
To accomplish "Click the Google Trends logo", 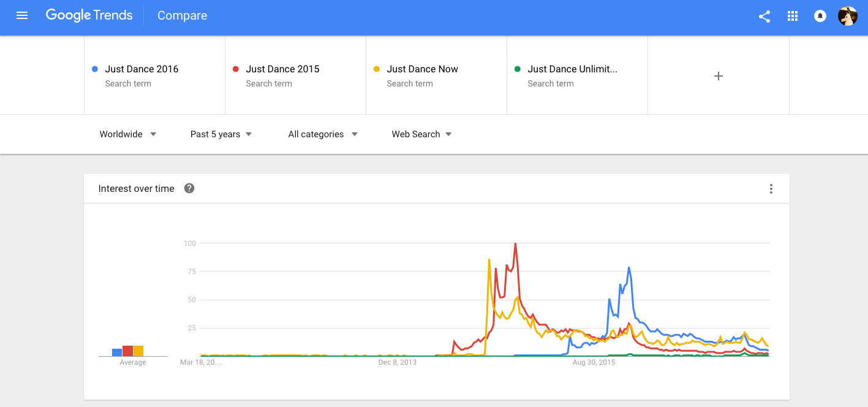I will point(89,16).
